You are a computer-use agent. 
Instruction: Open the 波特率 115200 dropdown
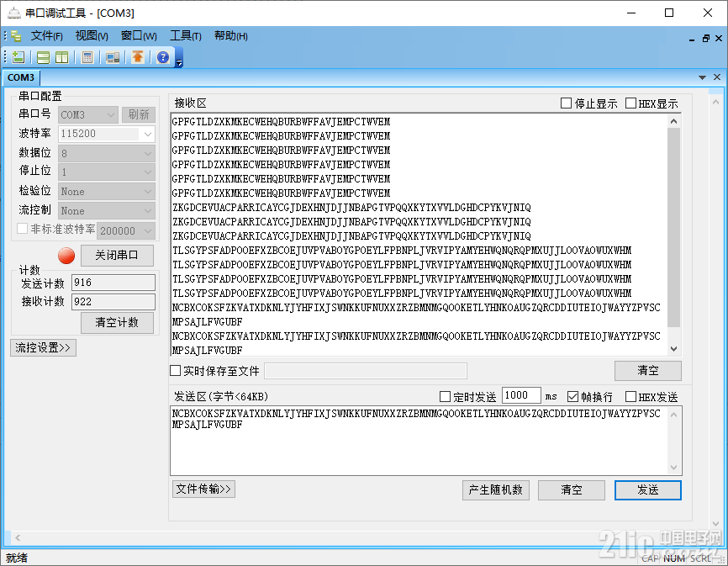click(x=106, y=134)
